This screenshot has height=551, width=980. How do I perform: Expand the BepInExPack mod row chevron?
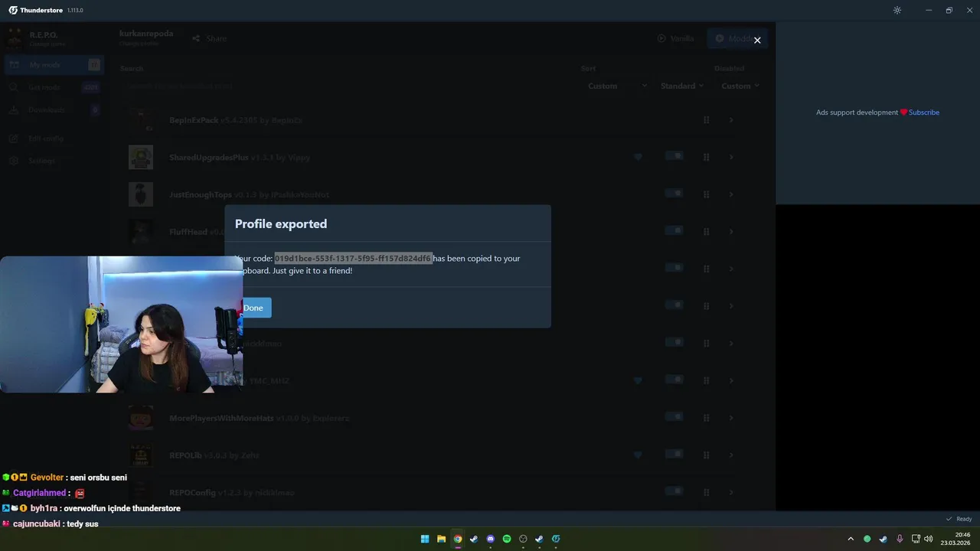pyautogui.click(x=731, y=120)
